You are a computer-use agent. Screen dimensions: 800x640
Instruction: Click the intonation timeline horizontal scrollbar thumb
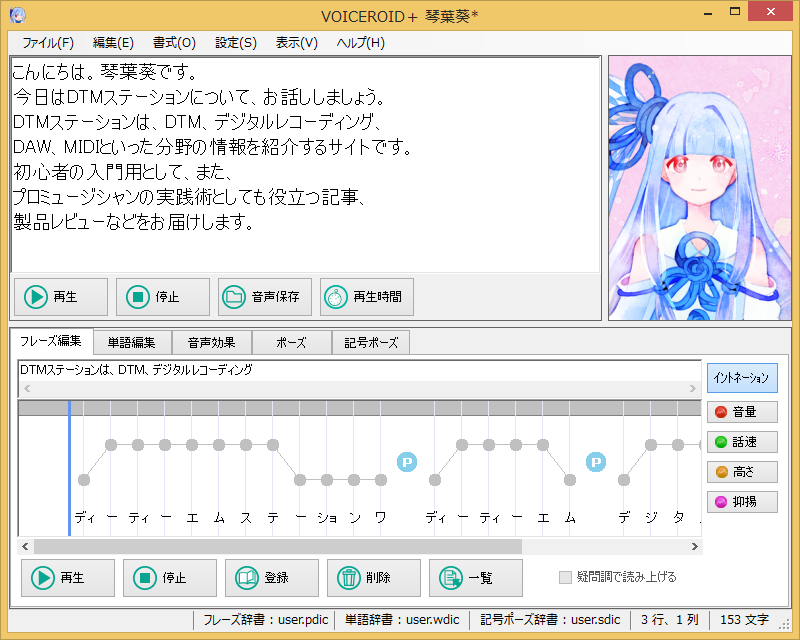278,547
